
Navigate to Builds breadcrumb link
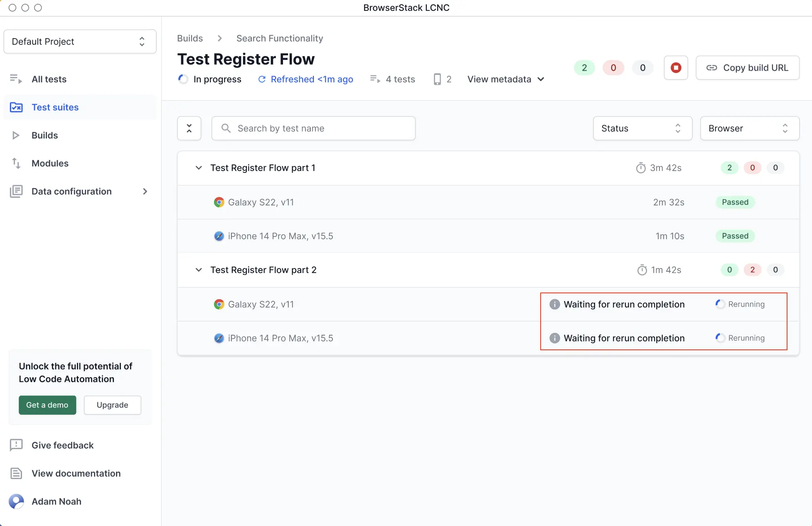(x=190, y=38)
